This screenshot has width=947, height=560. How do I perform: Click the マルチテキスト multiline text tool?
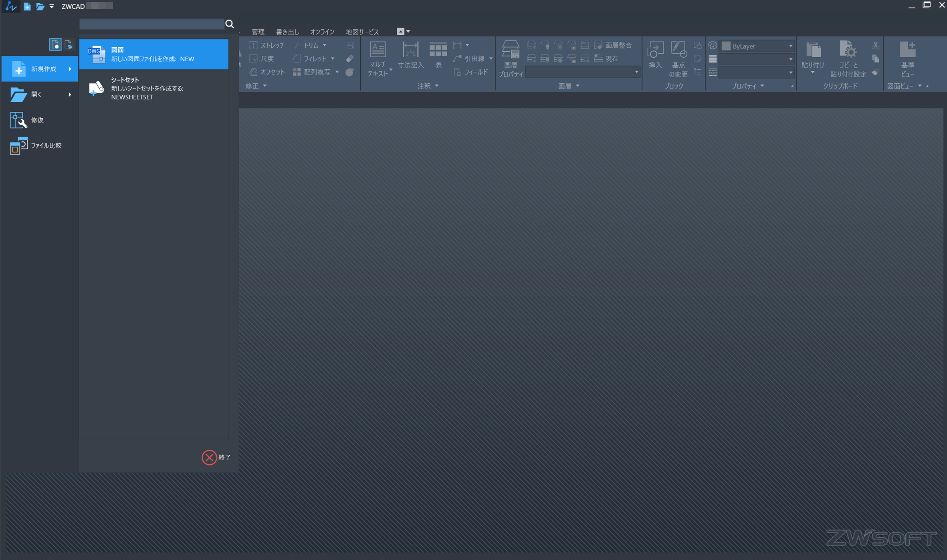(378, 59)
